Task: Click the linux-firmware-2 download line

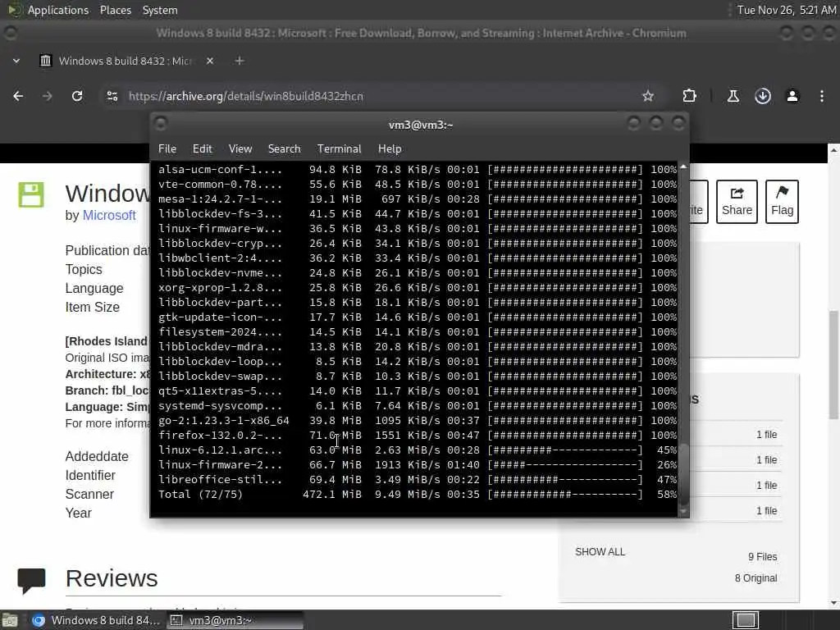Action: point(418,465)
